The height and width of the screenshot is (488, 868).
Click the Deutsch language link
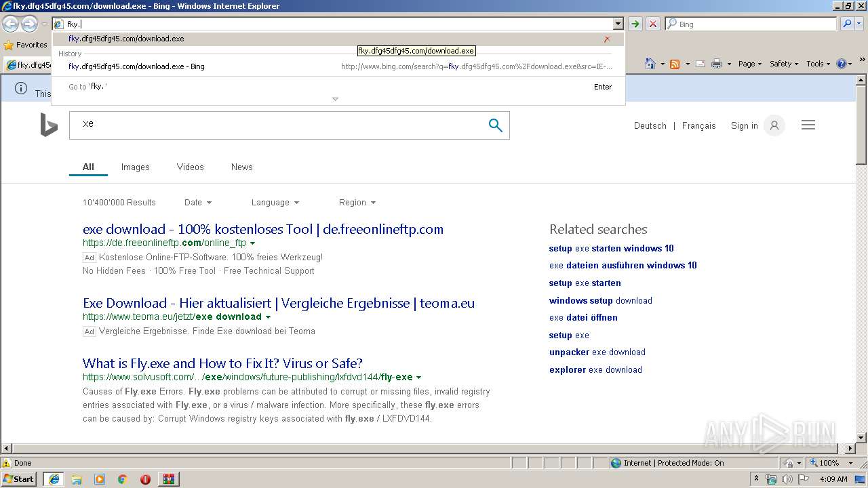click(x=650, y=125)
